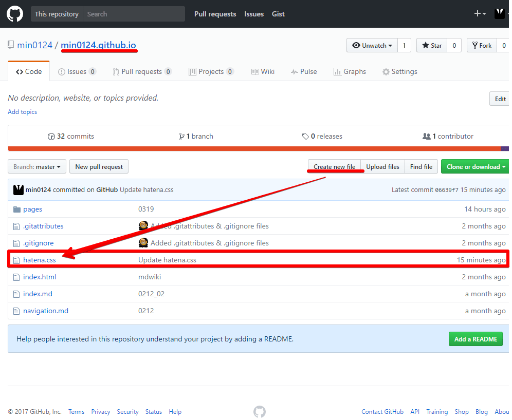Click the committer avatar in latest commit bar
The height and width of the screenshot is (420, 512).
click(x=19, y=190)
